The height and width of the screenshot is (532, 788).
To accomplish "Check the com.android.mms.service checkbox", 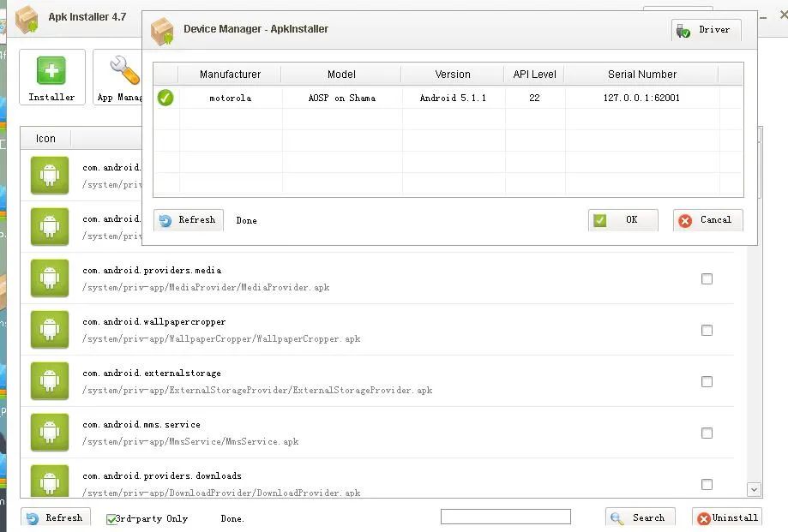I will click(707, 433).
